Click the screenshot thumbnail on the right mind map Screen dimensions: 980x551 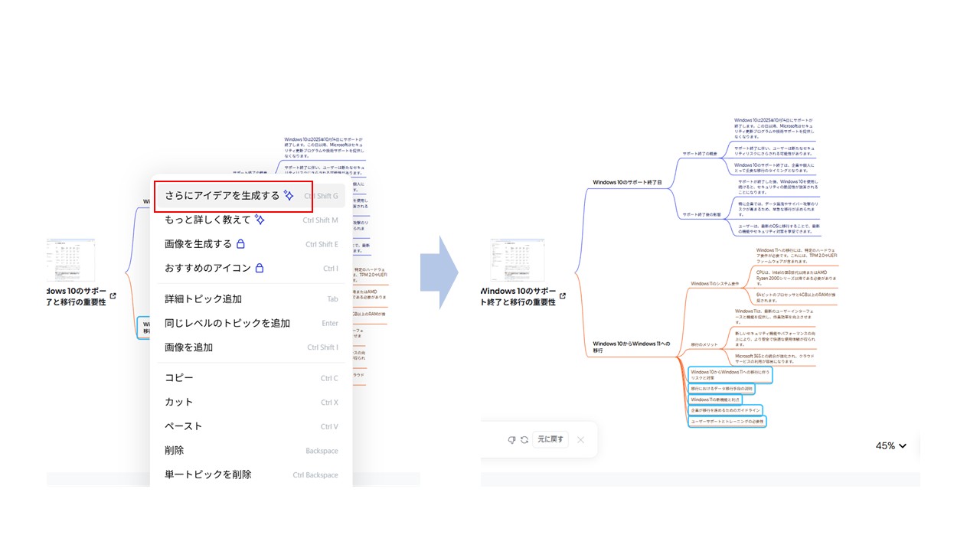(518, 260)
